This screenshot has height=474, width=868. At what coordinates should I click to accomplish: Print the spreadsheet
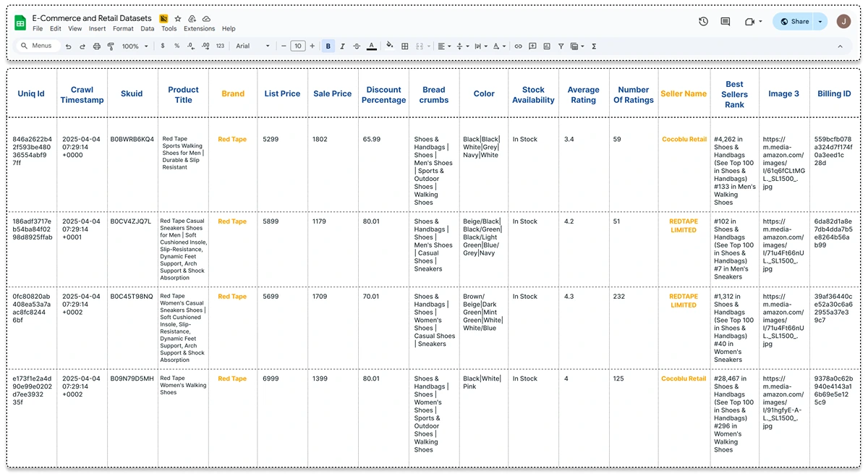[97, 46]
